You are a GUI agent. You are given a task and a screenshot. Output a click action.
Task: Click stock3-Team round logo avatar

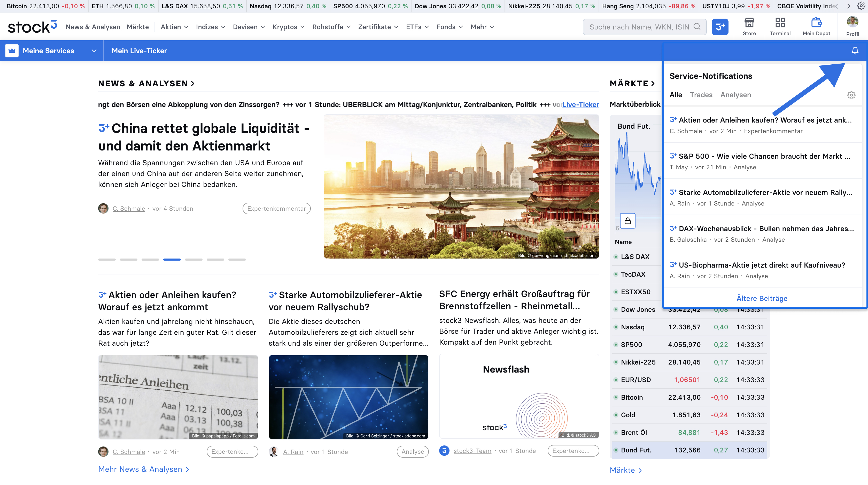point(444,451)
